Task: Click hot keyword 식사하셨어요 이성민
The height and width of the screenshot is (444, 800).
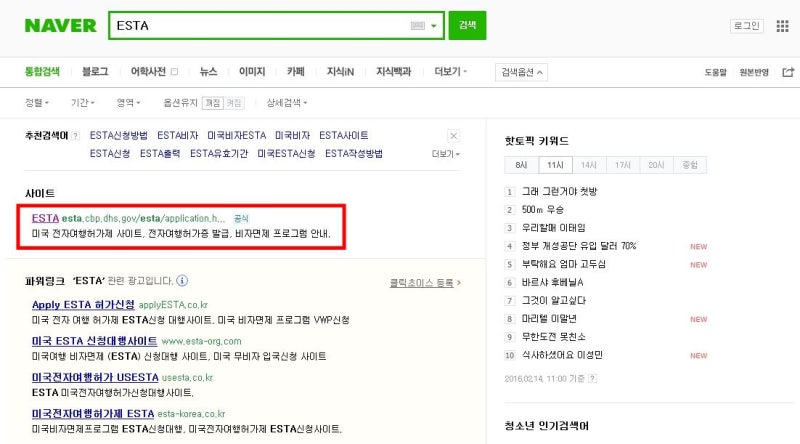Action: [562, 355]
